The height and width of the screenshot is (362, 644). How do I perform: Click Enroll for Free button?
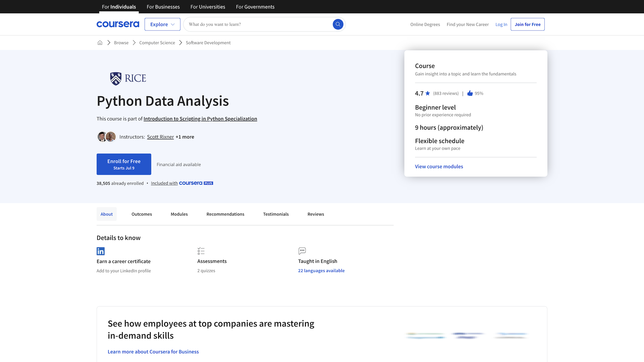pos(124,164)
